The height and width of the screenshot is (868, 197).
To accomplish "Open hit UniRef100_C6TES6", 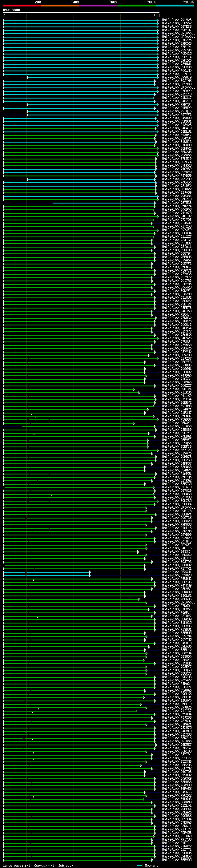I will pos(177,26).
